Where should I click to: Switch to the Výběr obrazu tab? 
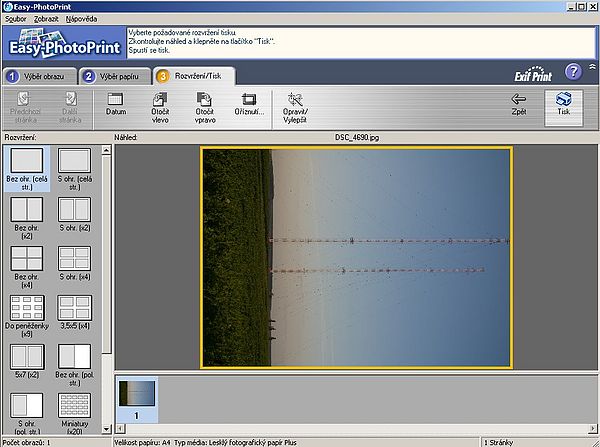[38, 76]
